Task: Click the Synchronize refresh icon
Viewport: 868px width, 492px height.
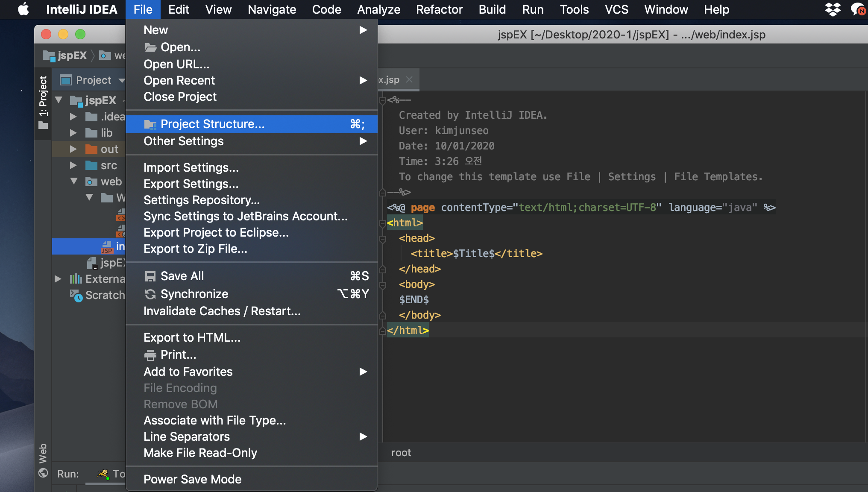Action: coord(150,294)
